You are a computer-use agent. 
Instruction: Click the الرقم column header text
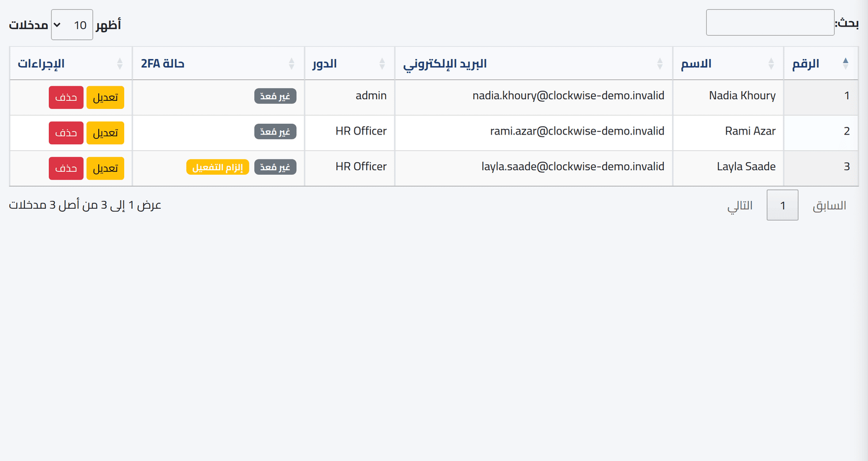pyautogui.click(x=806, y=64)
